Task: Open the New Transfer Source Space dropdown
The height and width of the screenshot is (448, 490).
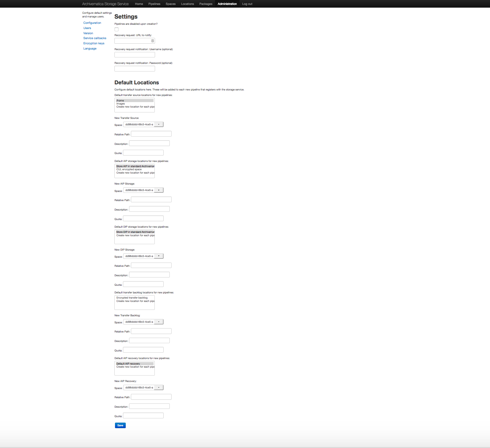Action: (x=143, y=124)
